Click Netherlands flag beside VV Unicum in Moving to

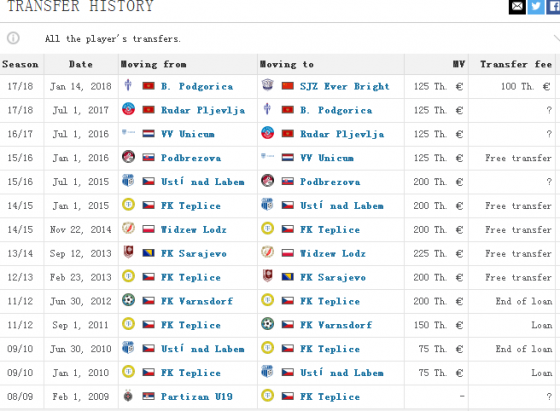(x=288, y=158)
